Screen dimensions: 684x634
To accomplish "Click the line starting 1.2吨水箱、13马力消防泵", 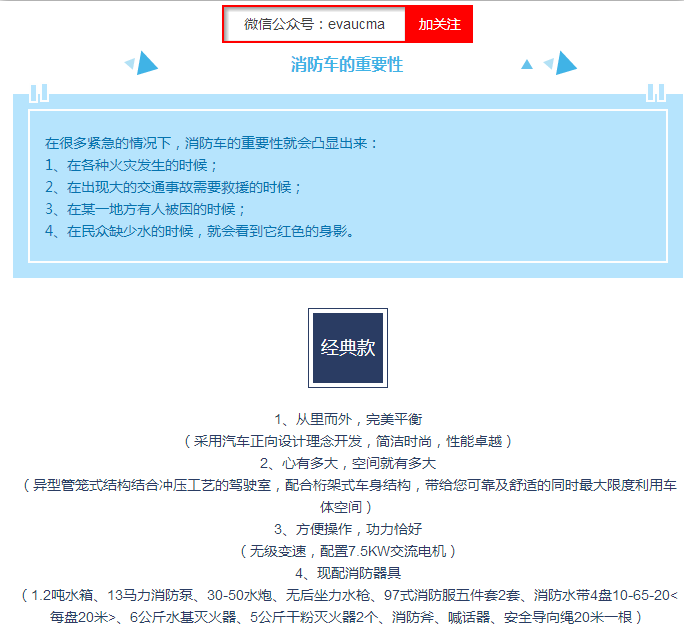I will coord(349,595).
